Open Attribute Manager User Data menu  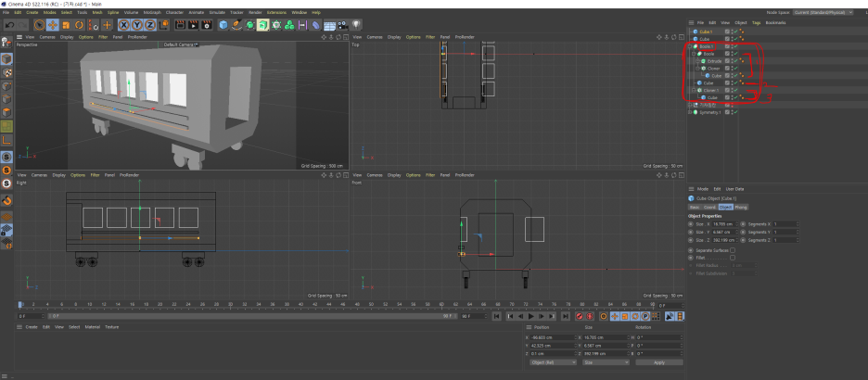[x=735, y=189]
